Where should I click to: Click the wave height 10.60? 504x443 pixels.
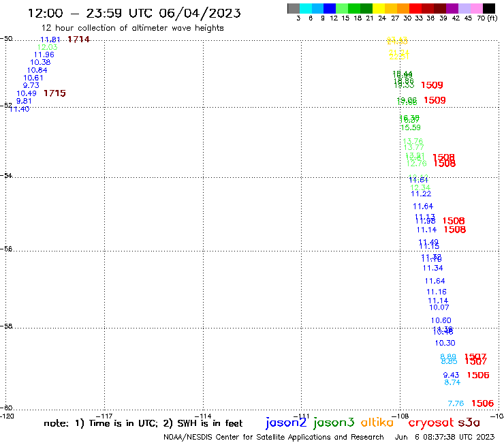click(441, 320)
